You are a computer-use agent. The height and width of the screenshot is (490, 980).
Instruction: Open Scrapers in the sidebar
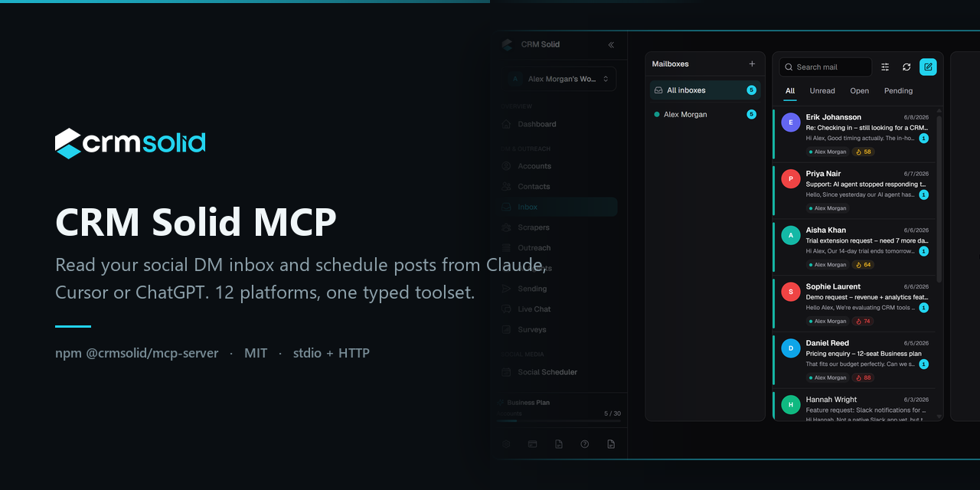pos(558,227)
